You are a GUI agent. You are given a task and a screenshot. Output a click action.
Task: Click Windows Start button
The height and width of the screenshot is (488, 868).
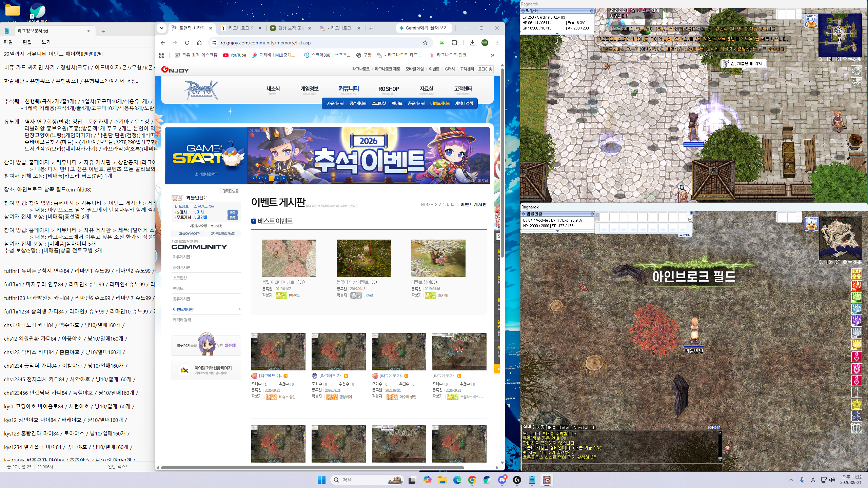tap(321, 480)
